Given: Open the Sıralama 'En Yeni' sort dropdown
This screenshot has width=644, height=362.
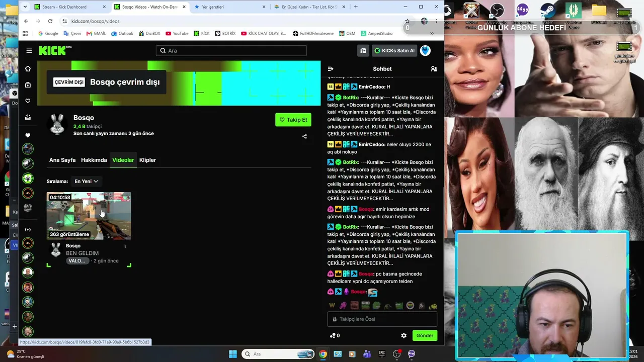Looking at the screenshot, I should point(87,182).
